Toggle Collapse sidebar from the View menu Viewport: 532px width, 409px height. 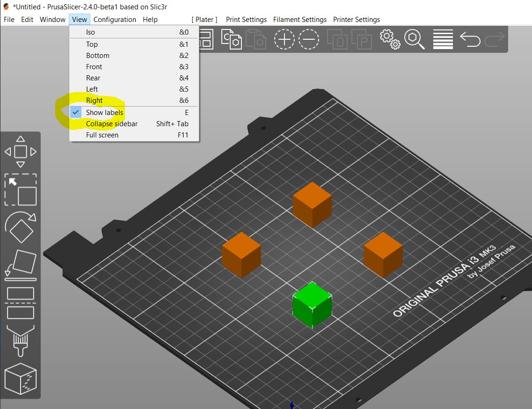click(111, 123)
